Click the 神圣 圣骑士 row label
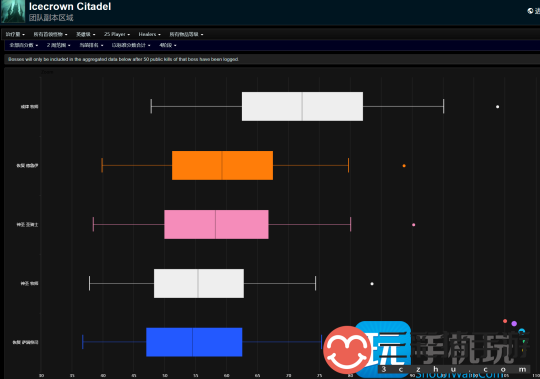 [x=28, y=225]
